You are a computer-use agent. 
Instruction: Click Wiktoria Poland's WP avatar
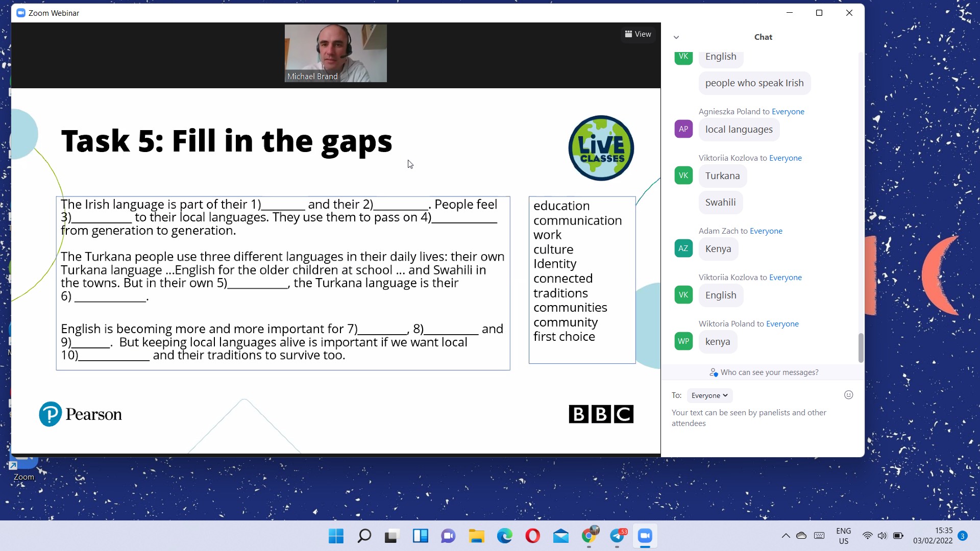[683, 341]
